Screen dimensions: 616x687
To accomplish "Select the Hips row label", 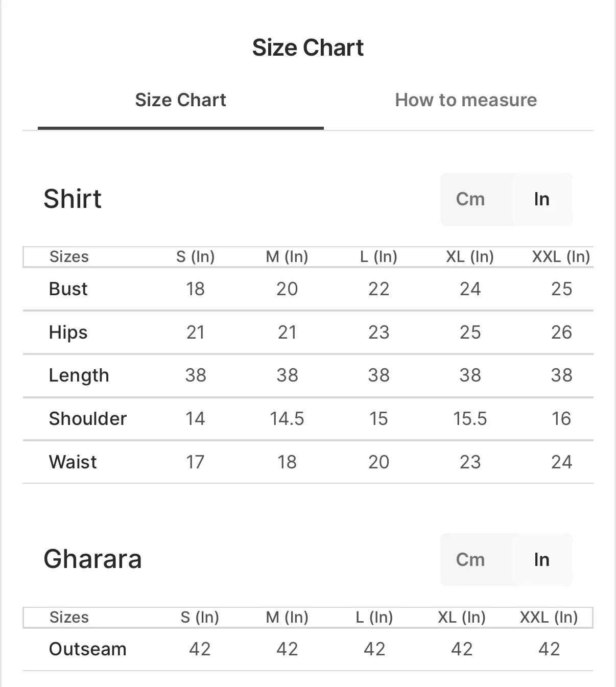I will 68,333.
